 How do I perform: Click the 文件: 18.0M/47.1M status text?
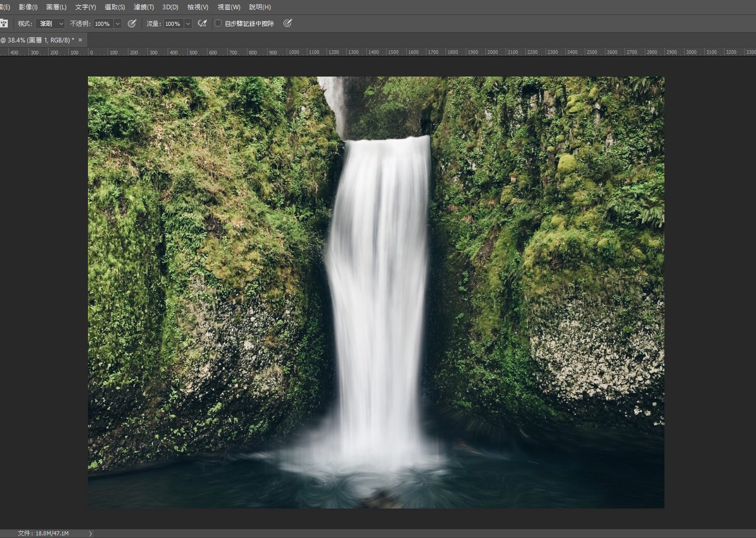pyautogui.click(x=43, y=533)
